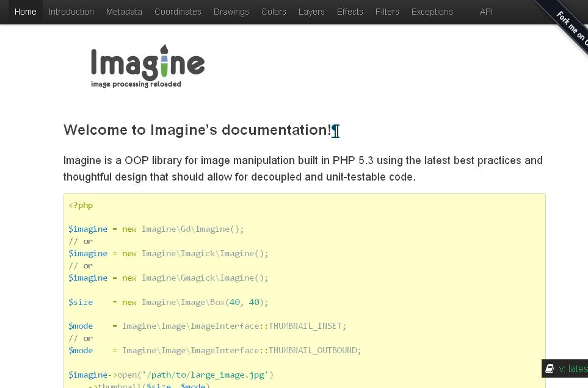This screenshot has width=588, height=388.
Task: Open the Drawings page
Action: pos(231,12)
